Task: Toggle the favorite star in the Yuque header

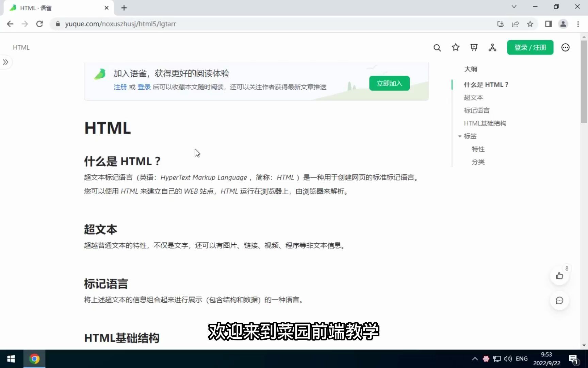Action: (455, 48)
